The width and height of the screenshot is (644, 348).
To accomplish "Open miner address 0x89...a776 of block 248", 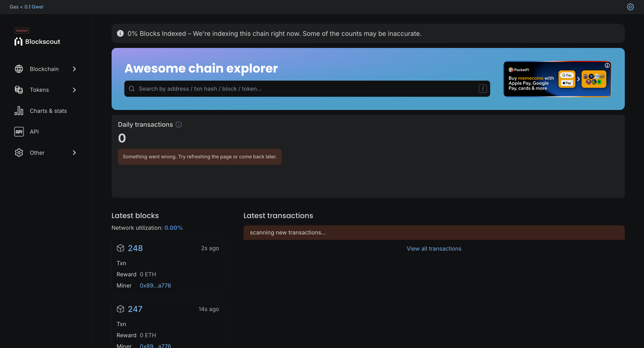I will 155,286.
